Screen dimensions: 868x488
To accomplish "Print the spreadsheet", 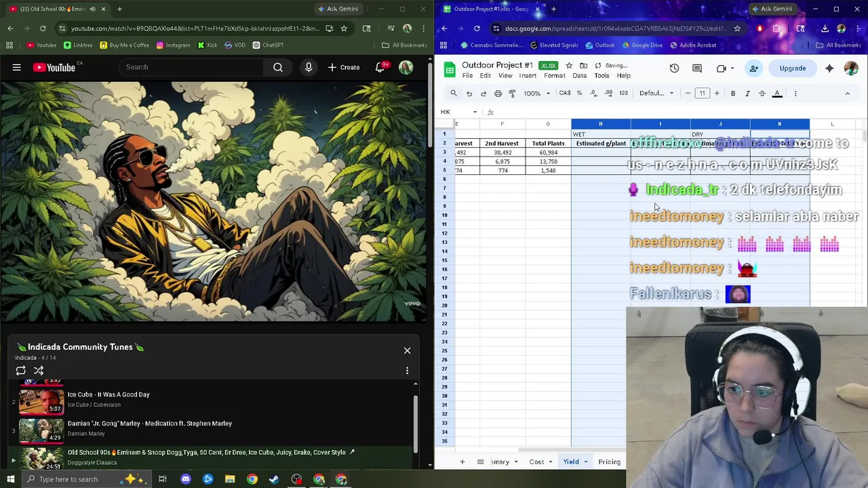I will tap(498, 94).
